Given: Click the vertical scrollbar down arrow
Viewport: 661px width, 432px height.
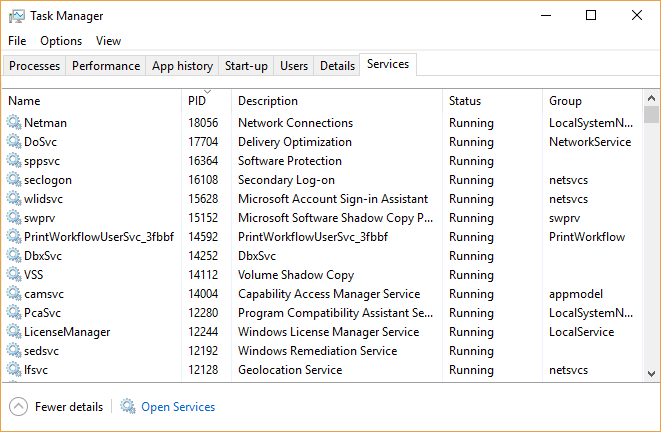Looking at the screenshot, I should [651, 374].
